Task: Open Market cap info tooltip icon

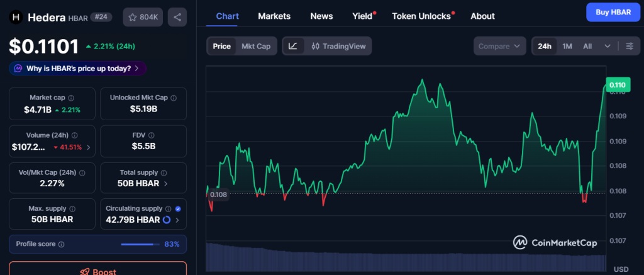Action: (x=71, y=98)
